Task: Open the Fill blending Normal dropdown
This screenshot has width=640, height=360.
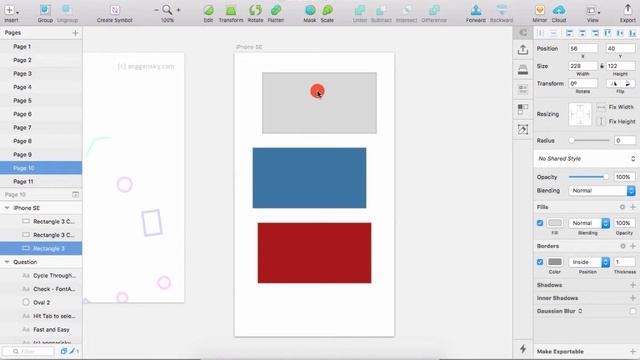Action: coord(589,223)
